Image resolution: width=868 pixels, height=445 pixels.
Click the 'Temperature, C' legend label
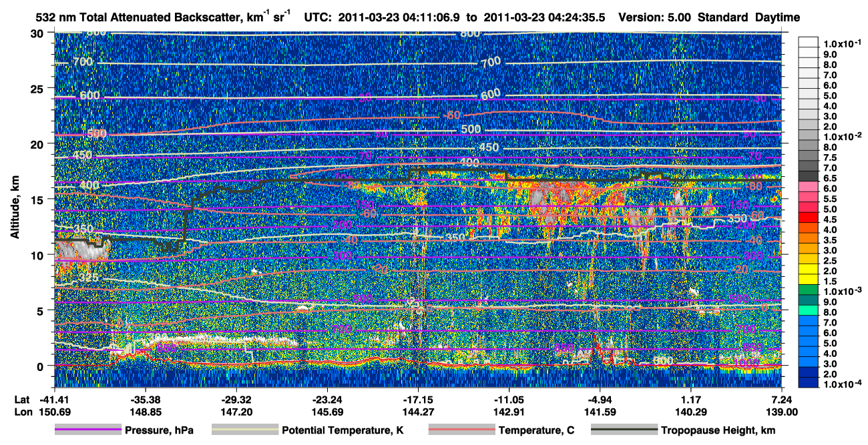pyautogui.click(x=536, y=430)
